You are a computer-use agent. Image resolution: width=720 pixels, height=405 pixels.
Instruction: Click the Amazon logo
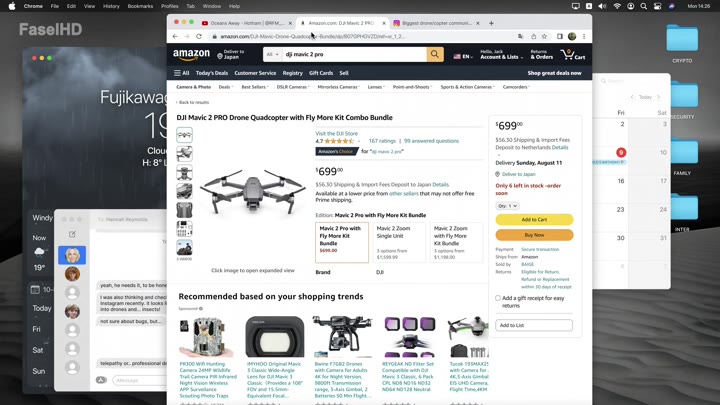click(x=191, y=55)
